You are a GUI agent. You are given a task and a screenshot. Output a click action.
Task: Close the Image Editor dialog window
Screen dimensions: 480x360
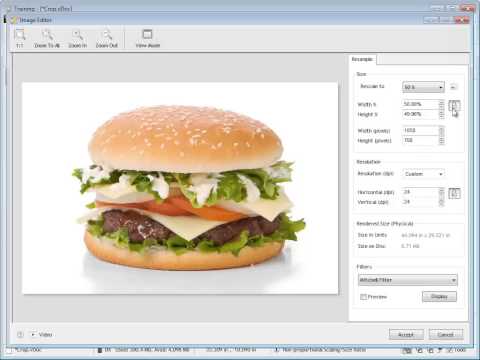[462, 20]
